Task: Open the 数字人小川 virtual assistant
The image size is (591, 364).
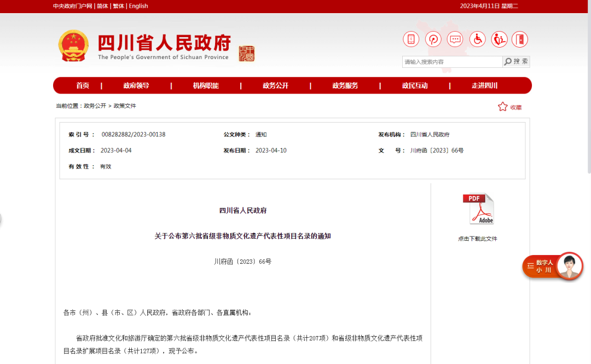Action: [553, 267]
